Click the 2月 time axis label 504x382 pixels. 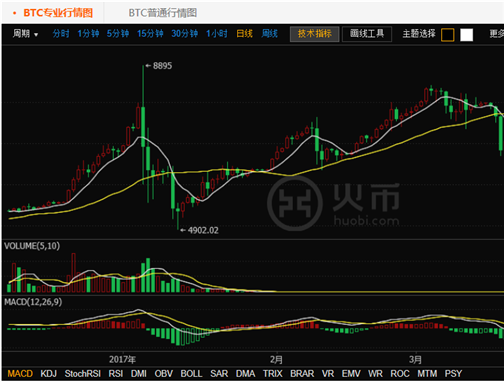pyautogui.click(x=276, y=359)
